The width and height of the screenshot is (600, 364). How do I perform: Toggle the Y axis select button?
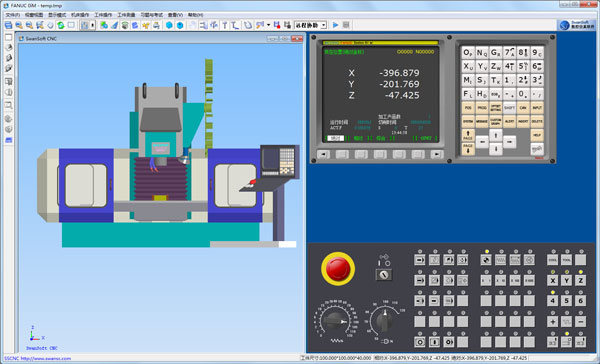pyautogui.click(x=566, y=280)
